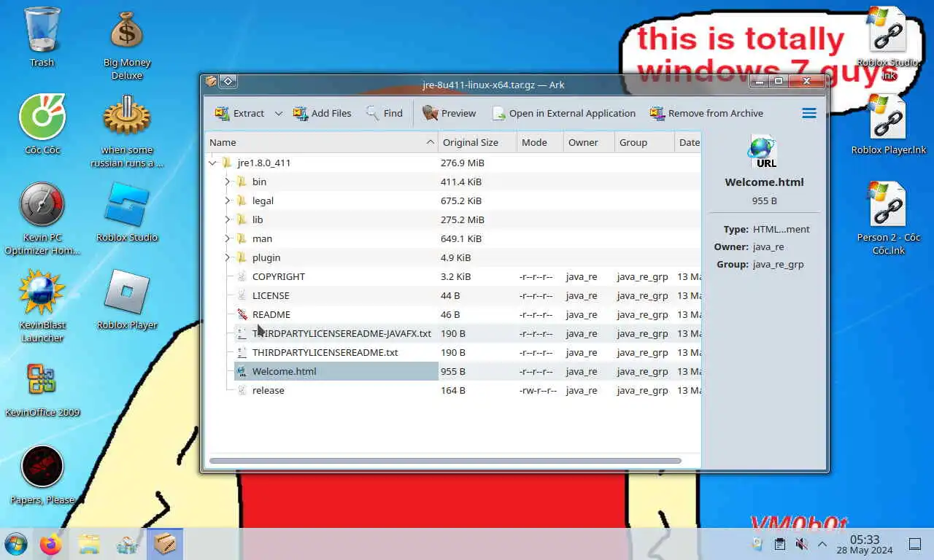Select the plugin folder row
The image size is (934, 560).
tap(453, 257)
